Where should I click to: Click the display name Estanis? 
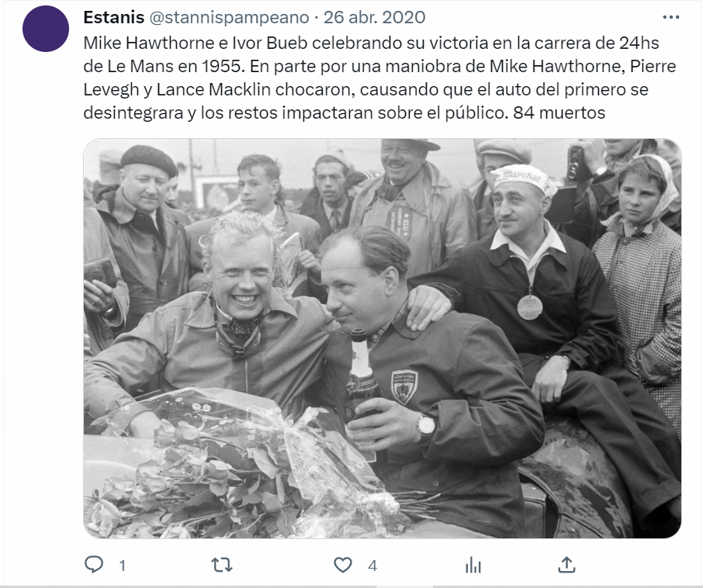114,18
